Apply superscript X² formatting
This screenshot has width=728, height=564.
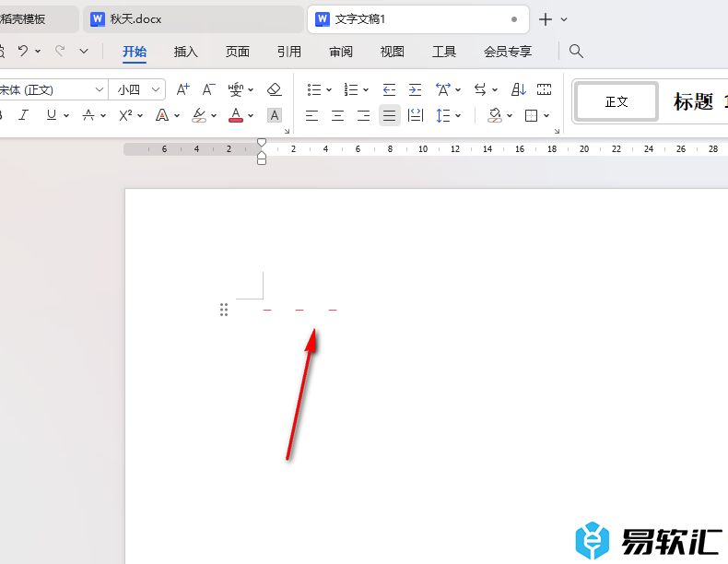pyautogui.click(x=126, y=114)
